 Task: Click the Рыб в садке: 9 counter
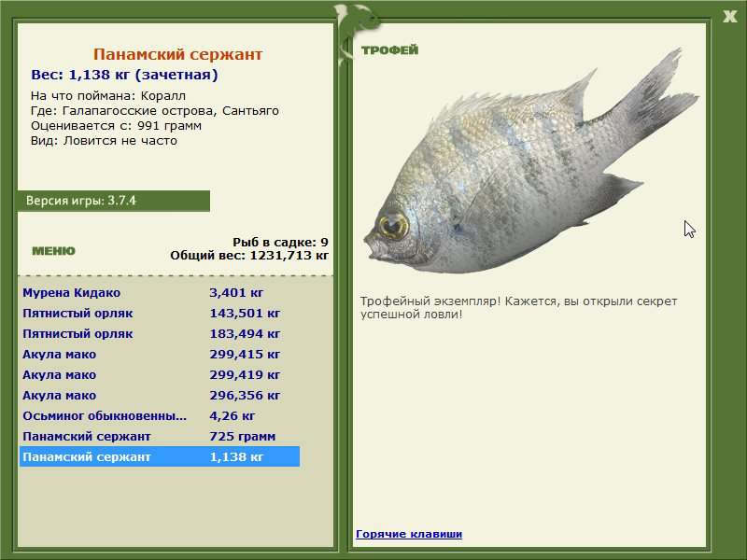pyautogui.click(x=280, y=242)
